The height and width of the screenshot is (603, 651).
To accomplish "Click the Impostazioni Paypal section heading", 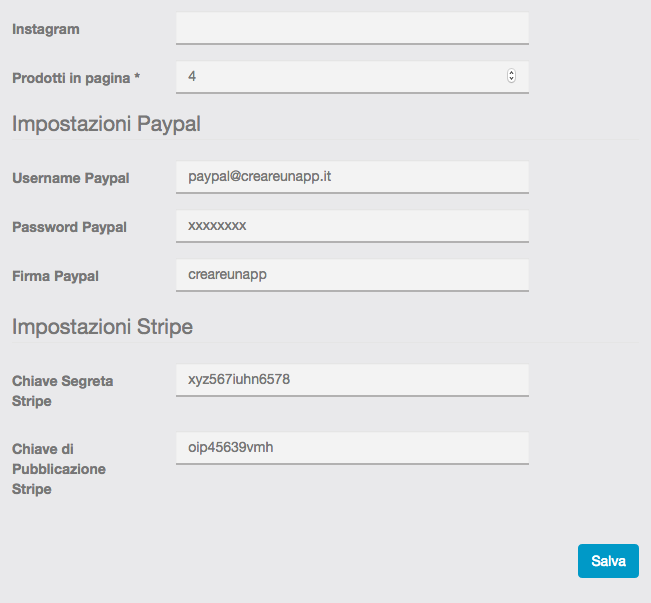I will click(x=106, y=125).
